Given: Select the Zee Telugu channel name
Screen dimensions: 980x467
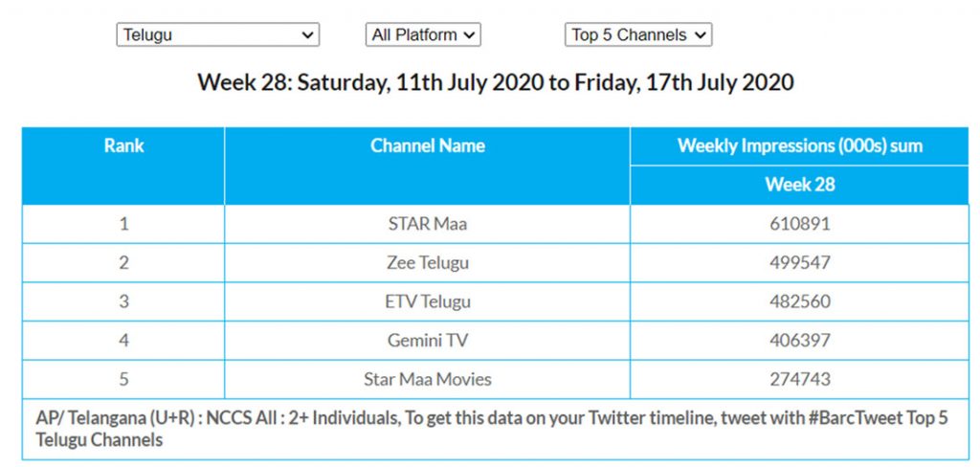Looking at the screenshot, I should (427, 263).
